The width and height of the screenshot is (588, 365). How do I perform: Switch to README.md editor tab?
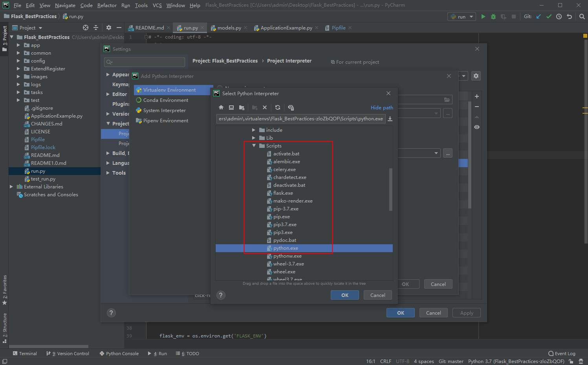click(x=150, y=28)
